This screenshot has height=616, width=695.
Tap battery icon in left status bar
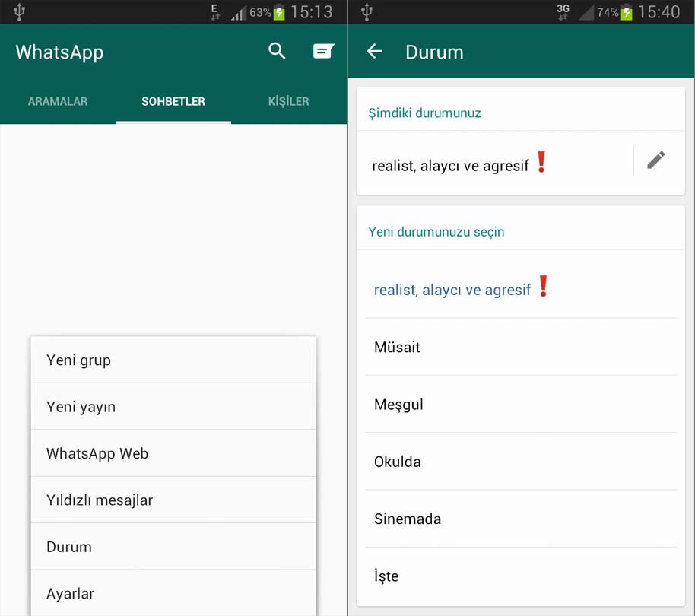pyautogui.click(x=280, y=12)
